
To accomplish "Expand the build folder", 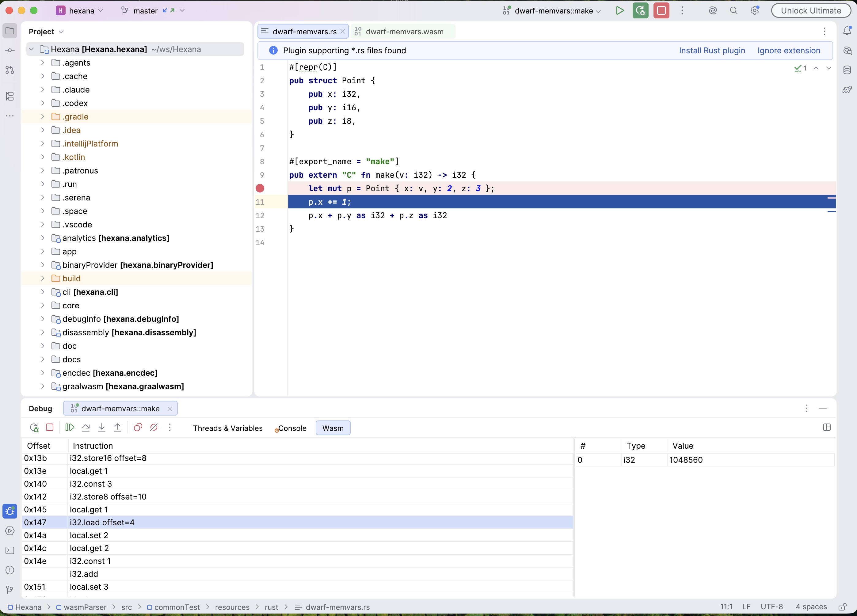I will tap(43, 278).
